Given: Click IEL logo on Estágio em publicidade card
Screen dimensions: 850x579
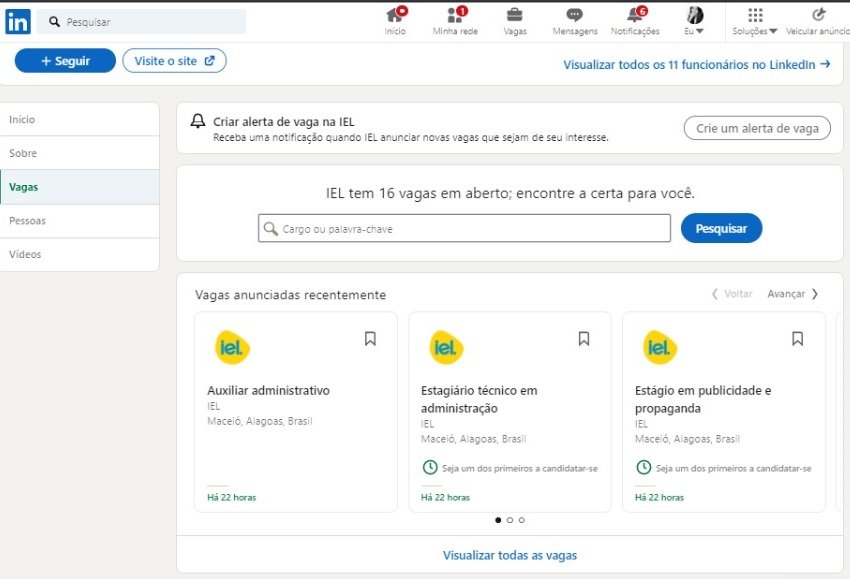Looking at the screenshot, I should pos(660,348).
